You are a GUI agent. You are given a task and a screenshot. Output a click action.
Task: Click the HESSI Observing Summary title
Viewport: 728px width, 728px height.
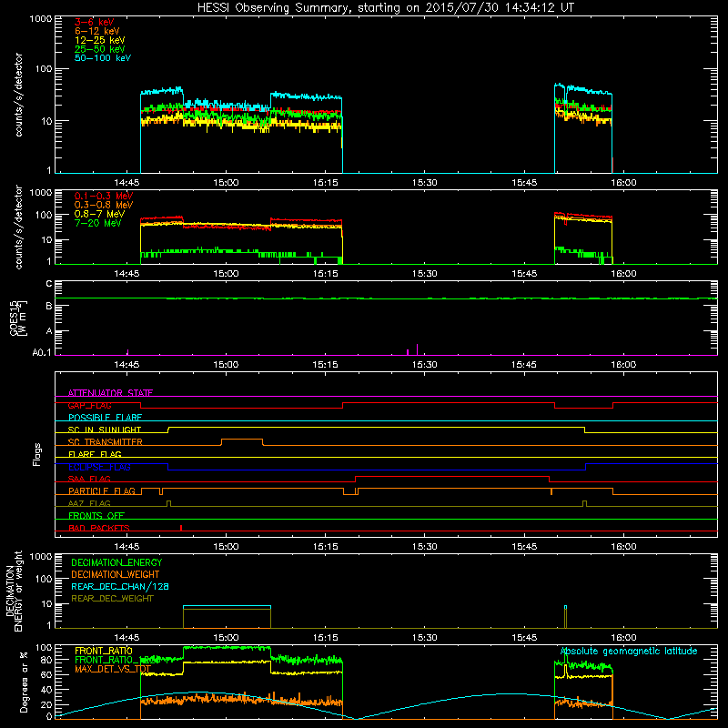click(x=385, y=7)
